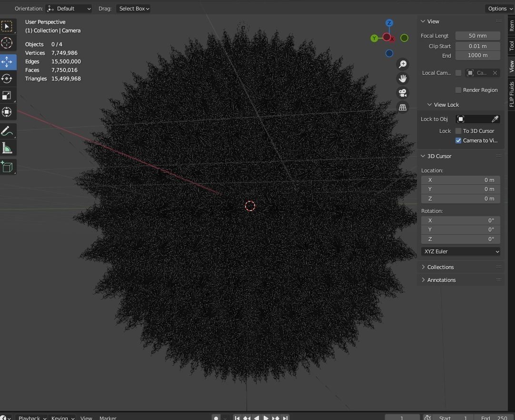515x420 pixels.
Task: Open the timeline editor type dropdown
Action: click(x=6, y=418)
